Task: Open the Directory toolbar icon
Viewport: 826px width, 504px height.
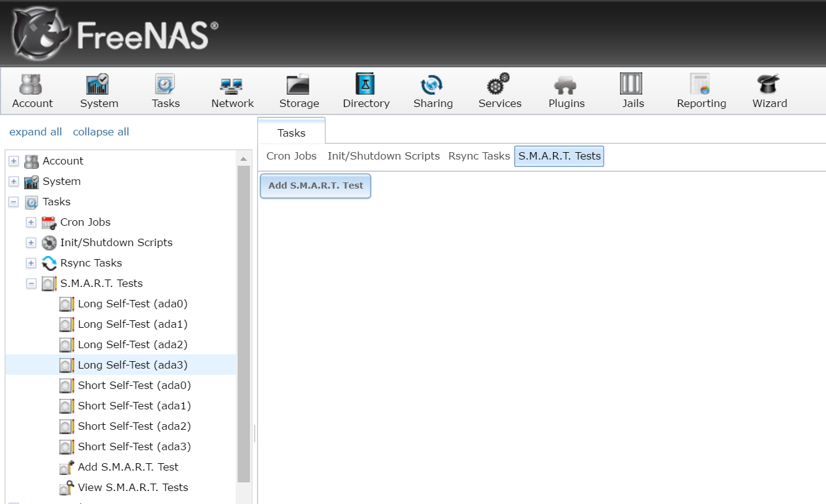Action: (366, 84)
